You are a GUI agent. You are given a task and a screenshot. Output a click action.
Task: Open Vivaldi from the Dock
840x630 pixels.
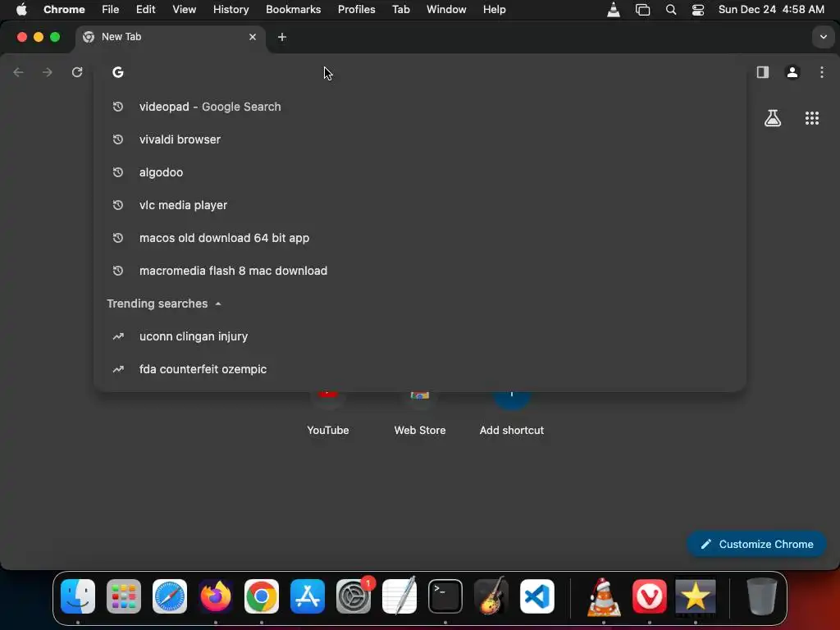point(650,596)
